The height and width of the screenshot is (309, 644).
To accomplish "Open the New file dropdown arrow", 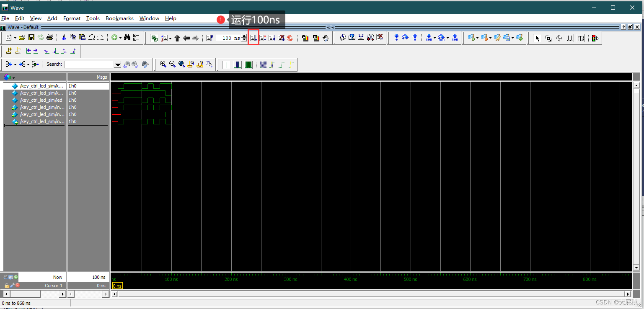I will (x=15, y=38).
